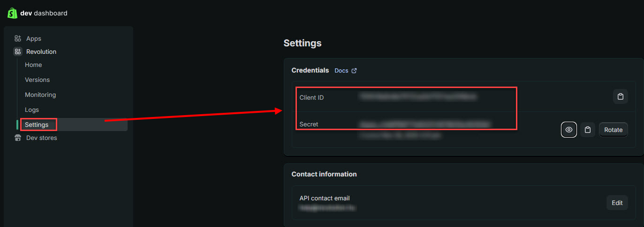Copy the Client ID to clipboard
The image size is (644, 227).
click(620, 96)
